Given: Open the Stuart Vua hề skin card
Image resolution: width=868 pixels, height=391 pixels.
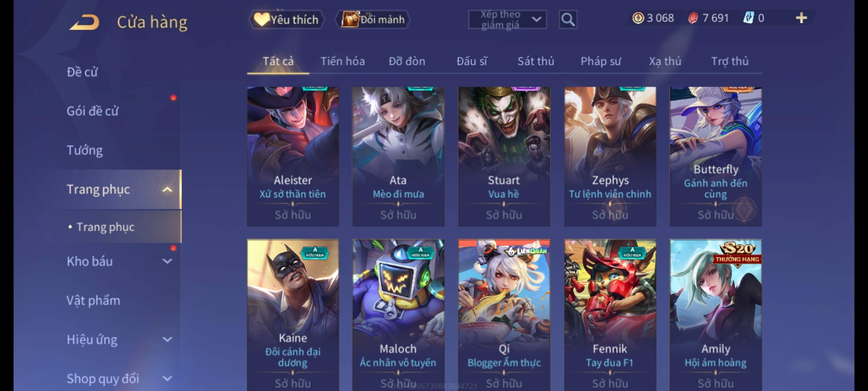Looking at the screenshot, I should point(504,156).
